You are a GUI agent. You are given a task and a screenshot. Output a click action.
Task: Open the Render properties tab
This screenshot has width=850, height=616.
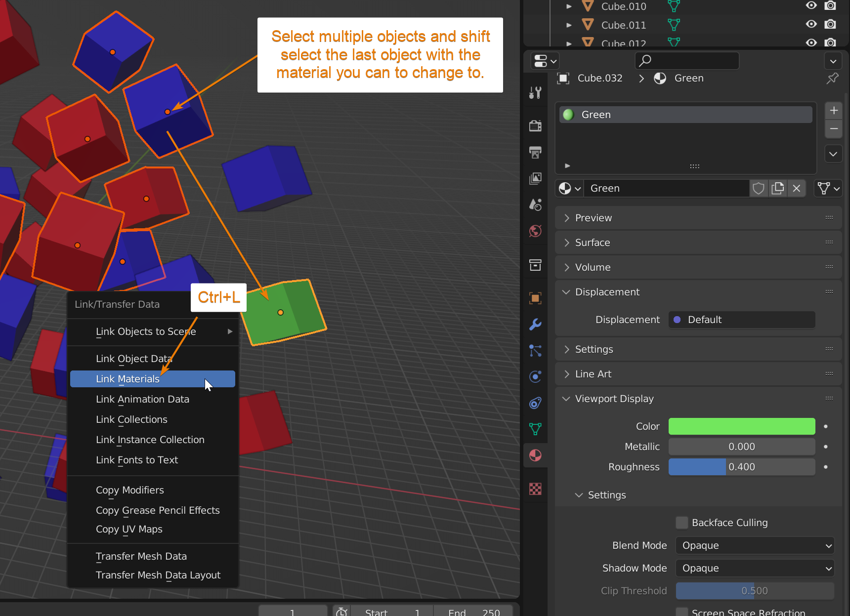[x=535, y=125]
